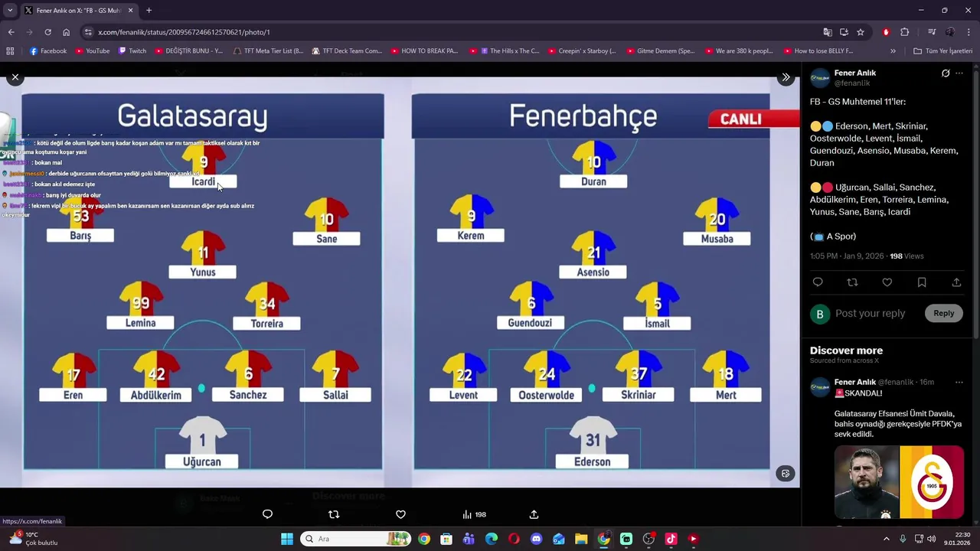The image size is (980, 551).
Task: Open the Chrome profile avatar
Action: [950, 32]
